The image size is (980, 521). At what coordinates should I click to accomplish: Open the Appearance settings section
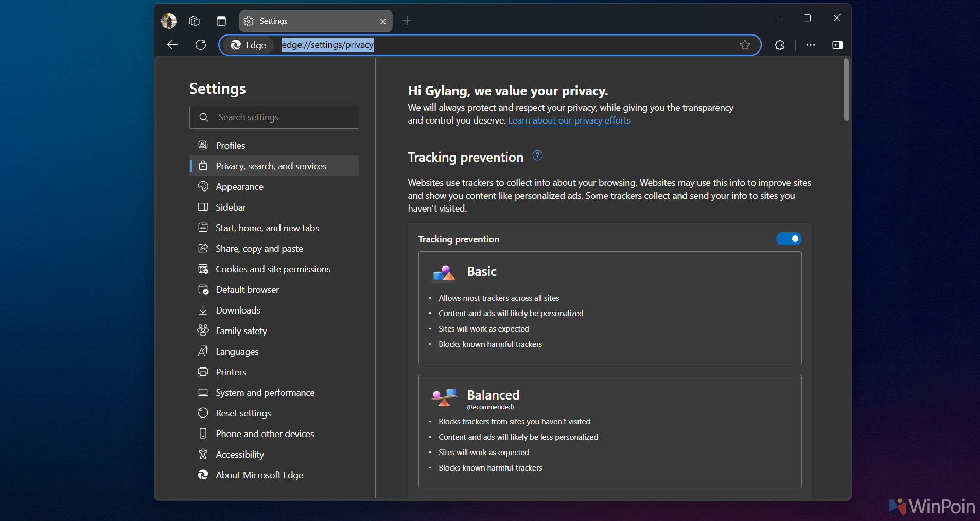[x=239, y=187]
